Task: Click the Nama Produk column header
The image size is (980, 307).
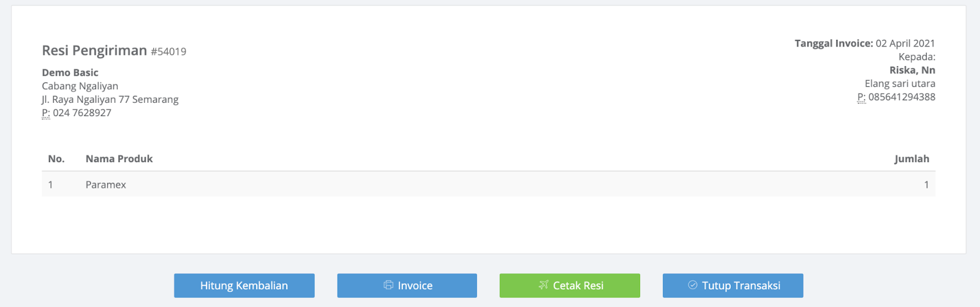Action: tap(119, 159)
